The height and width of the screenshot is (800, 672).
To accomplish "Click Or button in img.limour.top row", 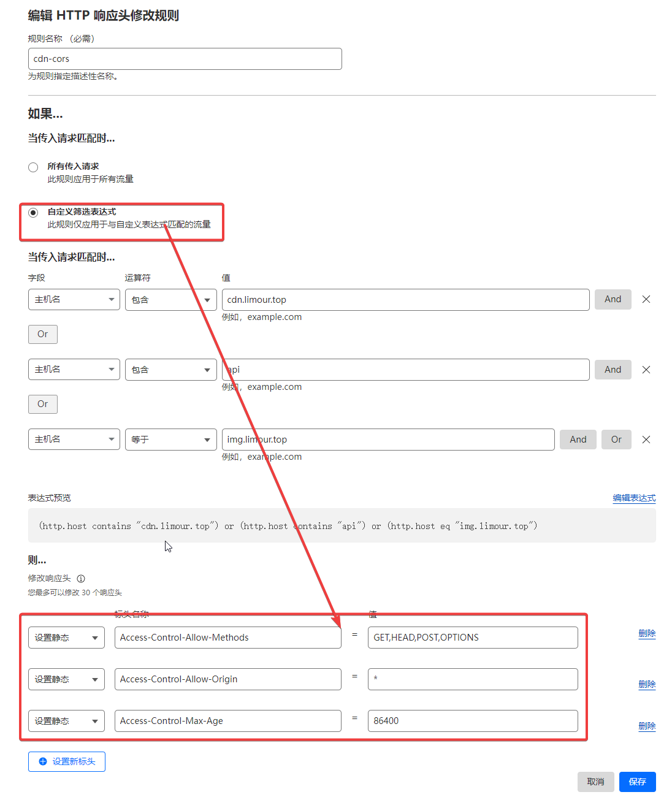I will [616, 440].
